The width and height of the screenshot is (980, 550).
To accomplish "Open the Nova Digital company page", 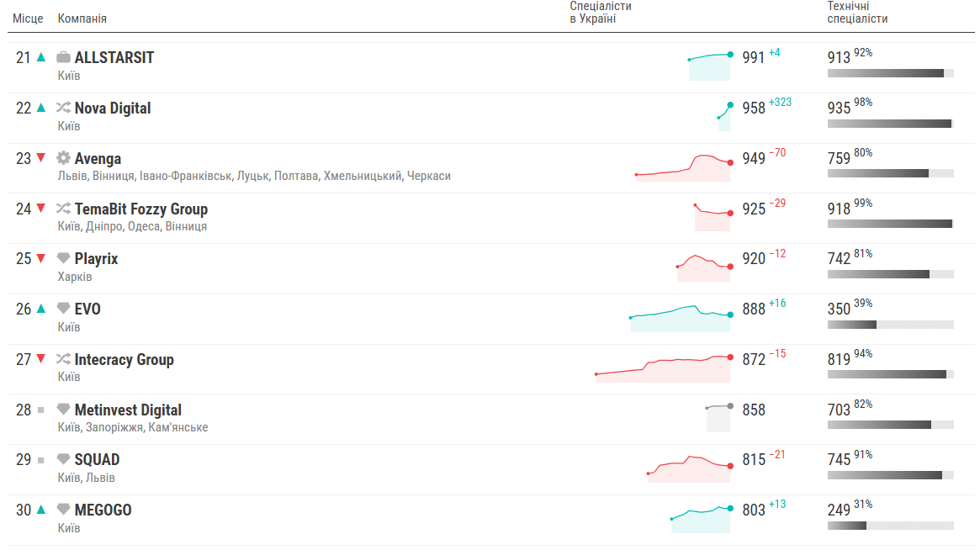I will [x=113, y=108].
